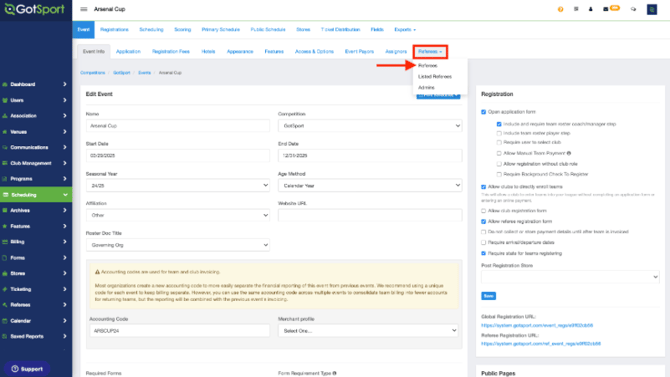Open the Primary Schedule tab
This screenshot has width=670, height=377.
coord(220,29)
